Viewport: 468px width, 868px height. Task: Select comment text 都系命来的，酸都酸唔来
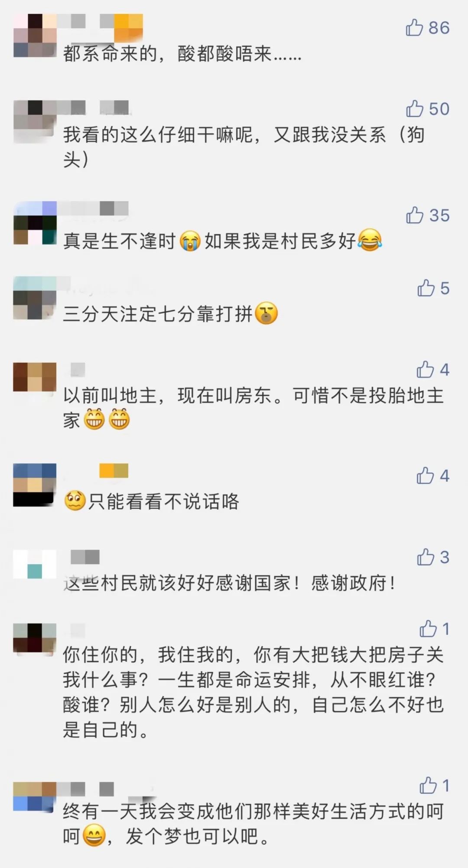182,54
